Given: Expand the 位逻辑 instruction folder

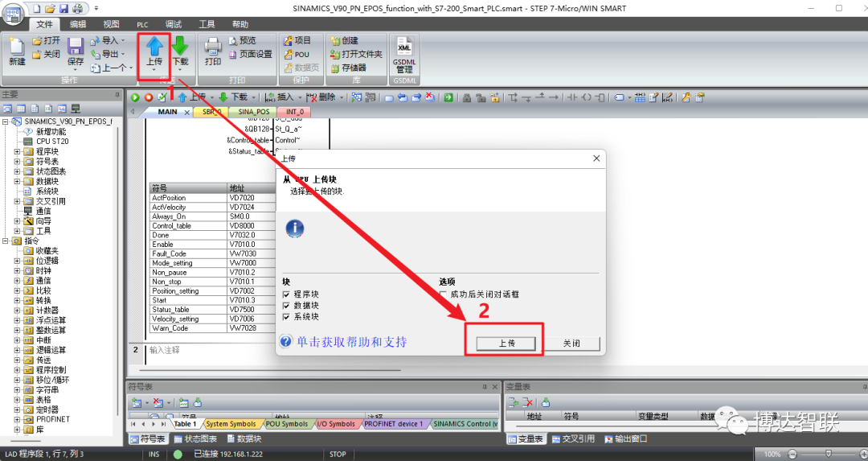Looking at the screenshot, I should tap(17, 261).
